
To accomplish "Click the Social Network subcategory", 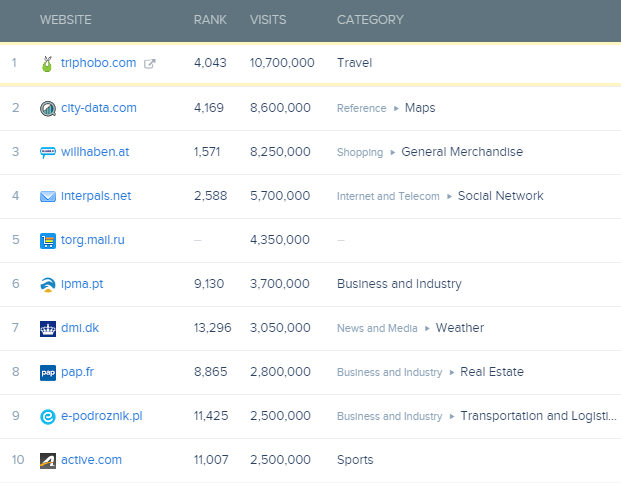I will point(500,196).
